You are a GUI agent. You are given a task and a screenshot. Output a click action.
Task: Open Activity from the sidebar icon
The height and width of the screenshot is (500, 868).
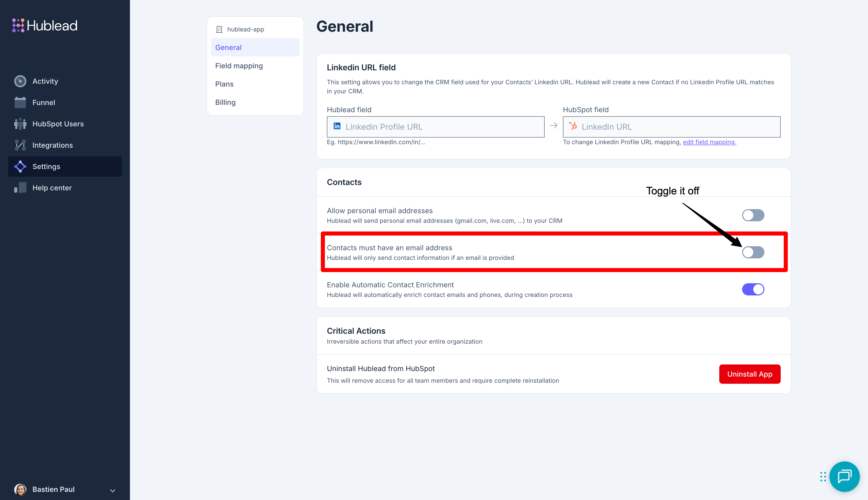[20, 81]
